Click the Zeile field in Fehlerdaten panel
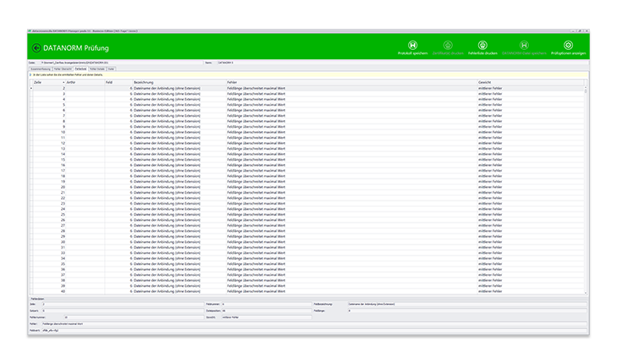 click(x=123, y=304)
